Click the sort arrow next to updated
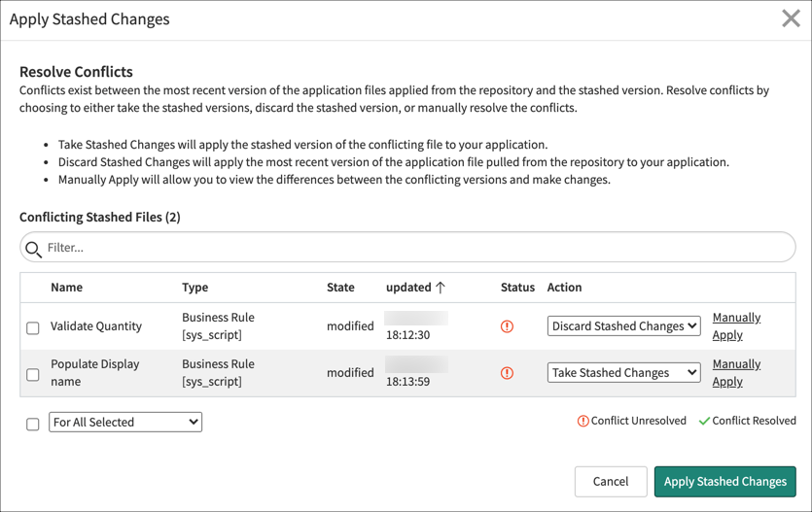This screenshot has height=512, width=812. coord(441,288)
